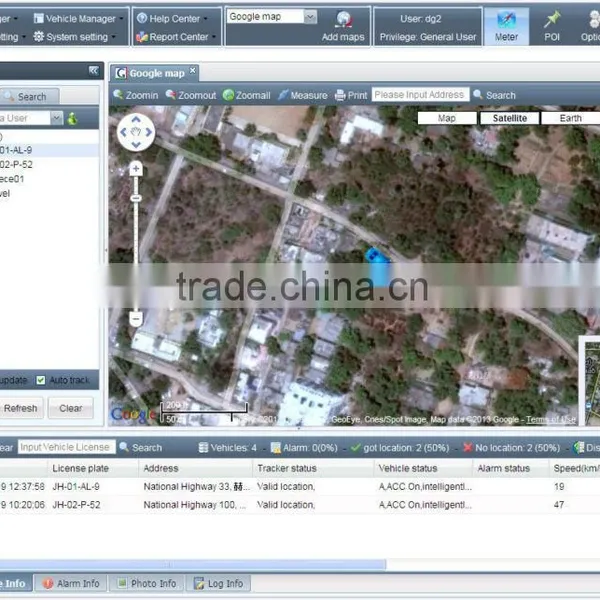Click the Add maps globe icon
The height and width of the screenshot is (600, 600).
click(343, 20)
